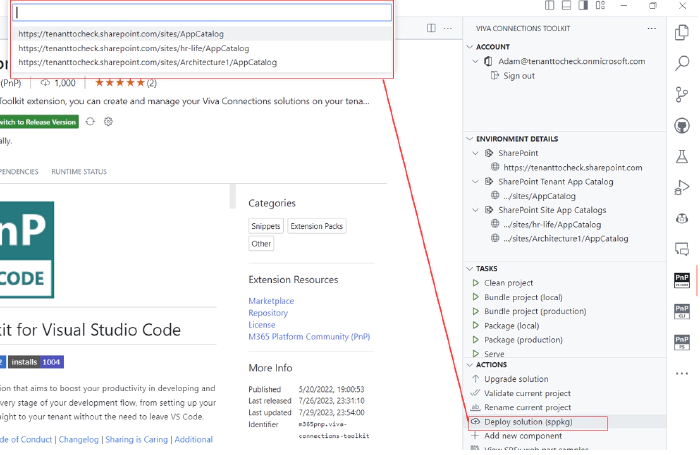Open the PnP PS icon in activity bar

click(x=682, y=342)
